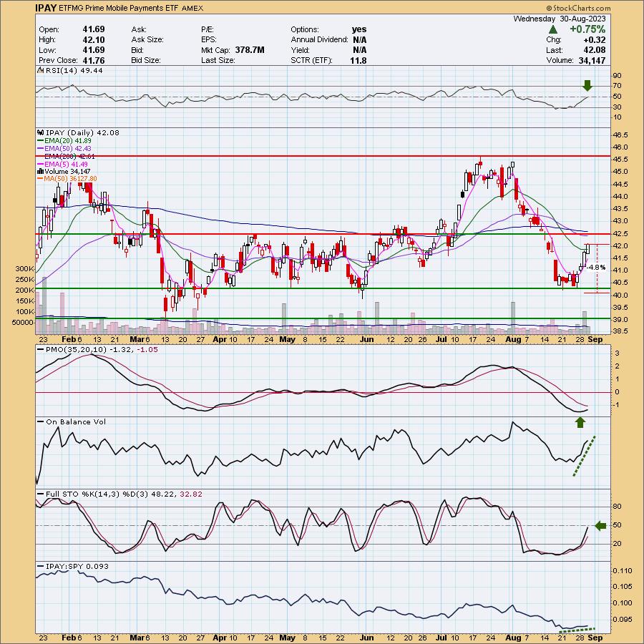Click the StockCharts.com copyright label
Screen dimensions: 644x644
(578, 8)
